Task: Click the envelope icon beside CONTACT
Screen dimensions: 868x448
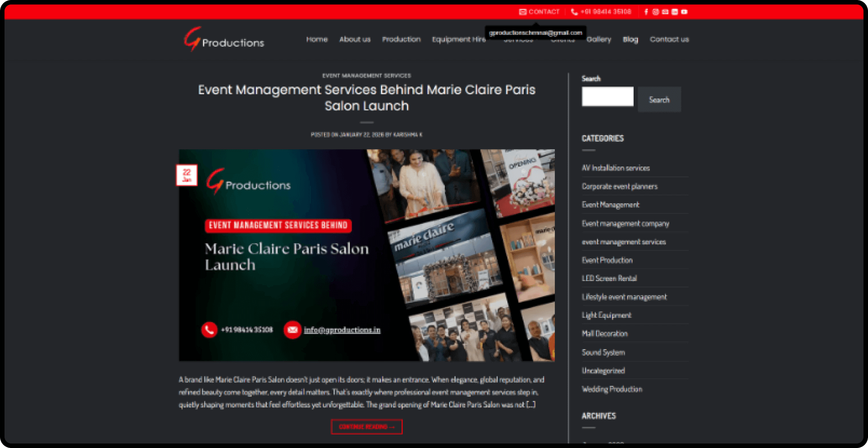Action: (x=522, y=12)
